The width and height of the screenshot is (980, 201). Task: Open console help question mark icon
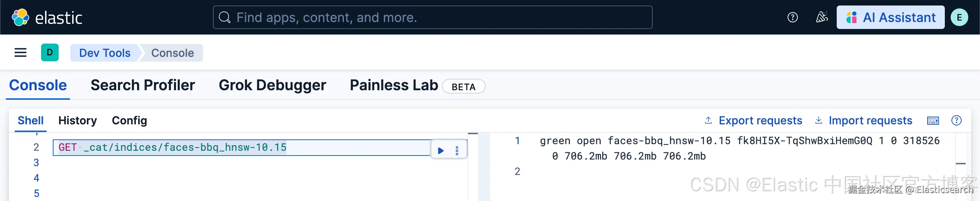(x=956, y=120)
